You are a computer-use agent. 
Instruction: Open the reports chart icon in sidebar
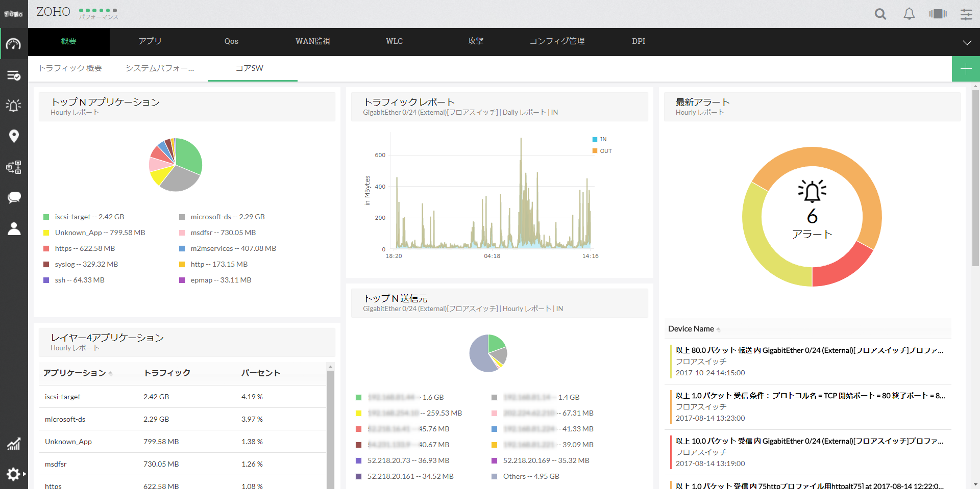click(x=14, y=444)
